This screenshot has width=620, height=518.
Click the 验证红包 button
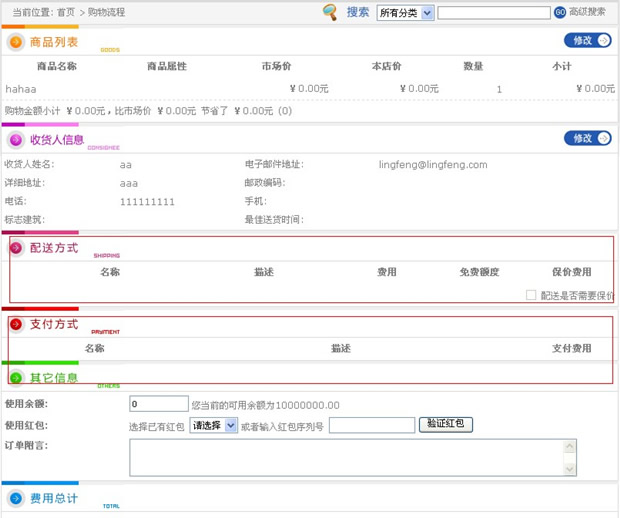pos(446,424)
